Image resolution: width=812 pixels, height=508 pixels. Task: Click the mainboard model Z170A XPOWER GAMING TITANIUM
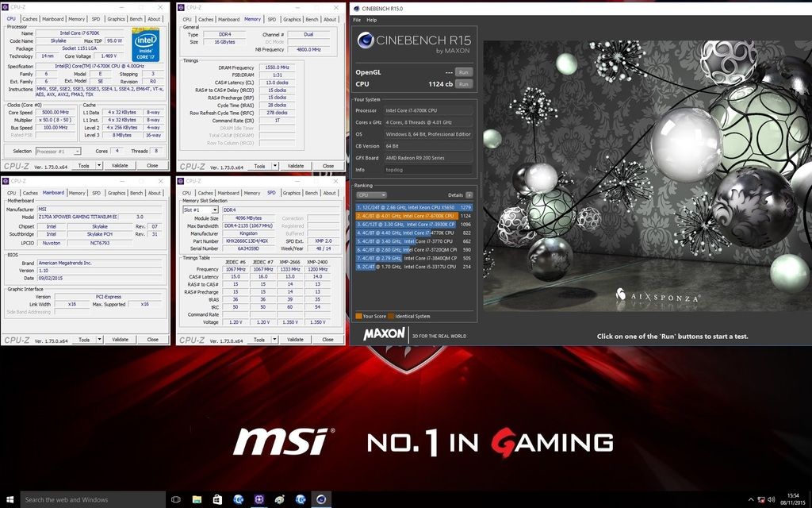pyautogui.click(x=77, y=217)
